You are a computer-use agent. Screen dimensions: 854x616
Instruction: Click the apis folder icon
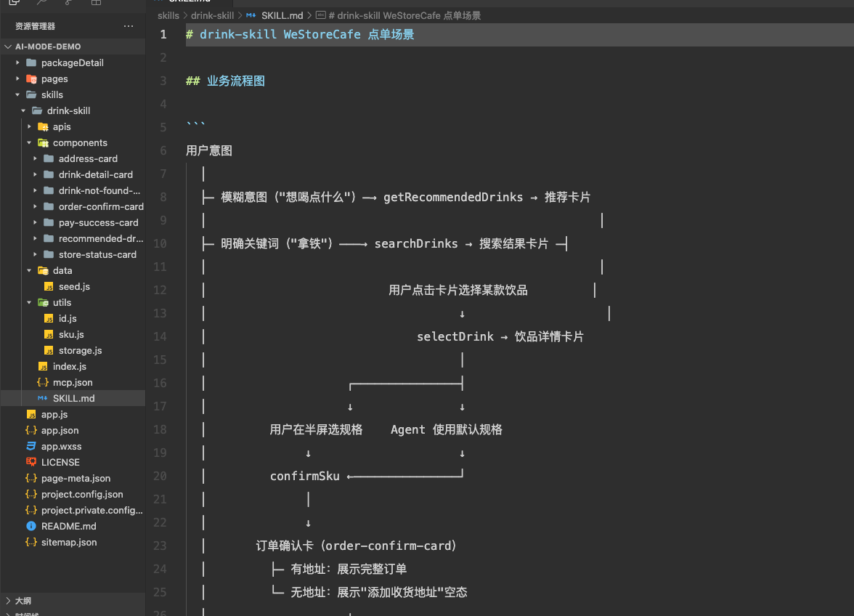(x=43, y=126)
